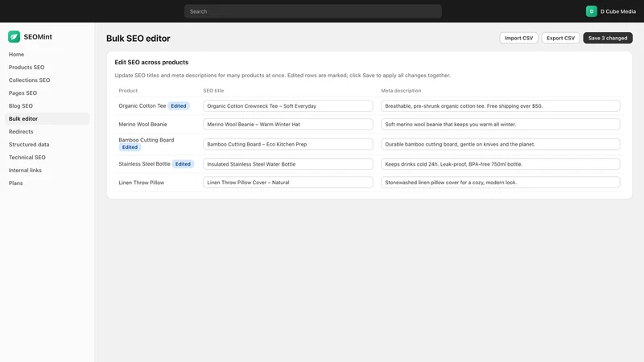Edit the Linen Throw Pillow meta description field

coord(500,183)
